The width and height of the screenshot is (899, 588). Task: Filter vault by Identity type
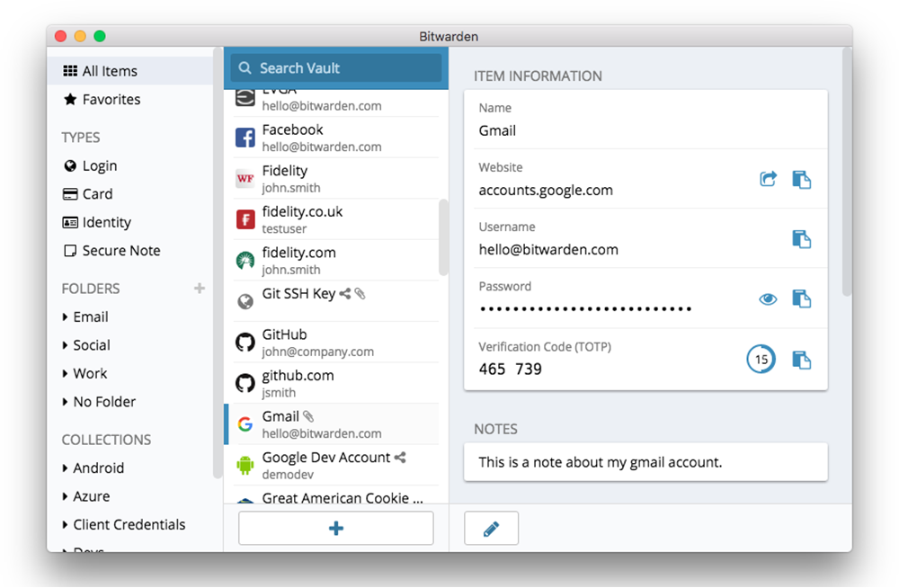coord(130,222)
